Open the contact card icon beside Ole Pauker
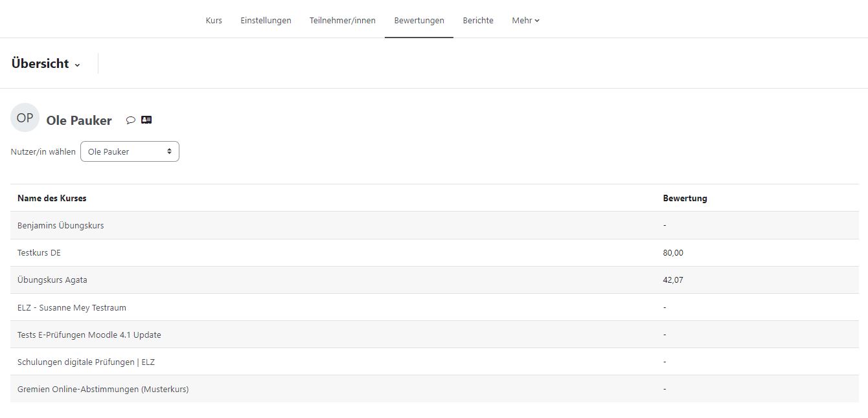 tap(146, 120)
